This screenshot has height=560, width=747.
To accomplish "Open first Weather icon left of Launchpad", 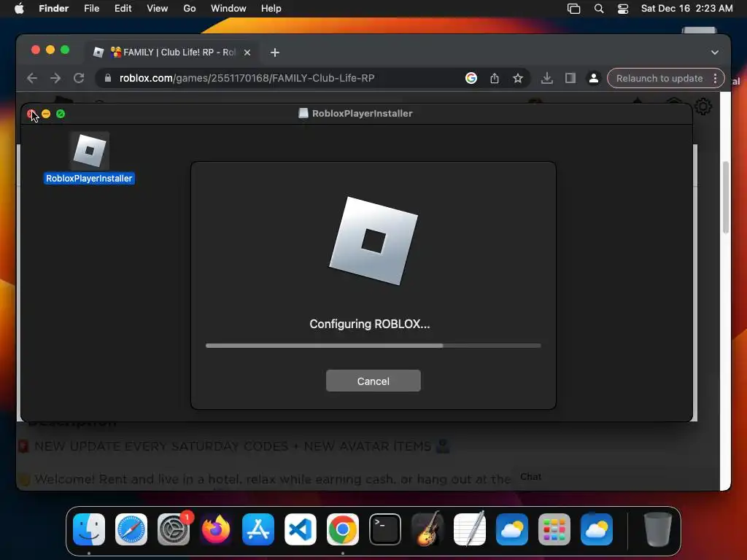I will (512, 529).
